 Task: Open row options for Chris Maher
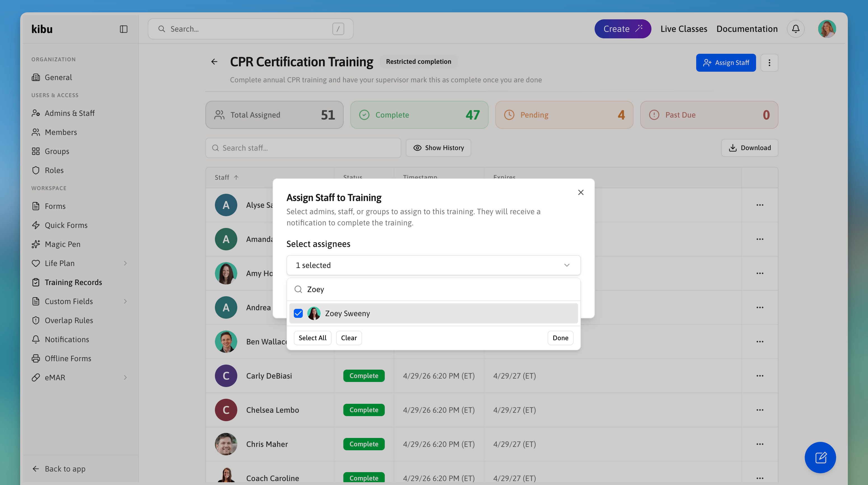pos(760,444)
